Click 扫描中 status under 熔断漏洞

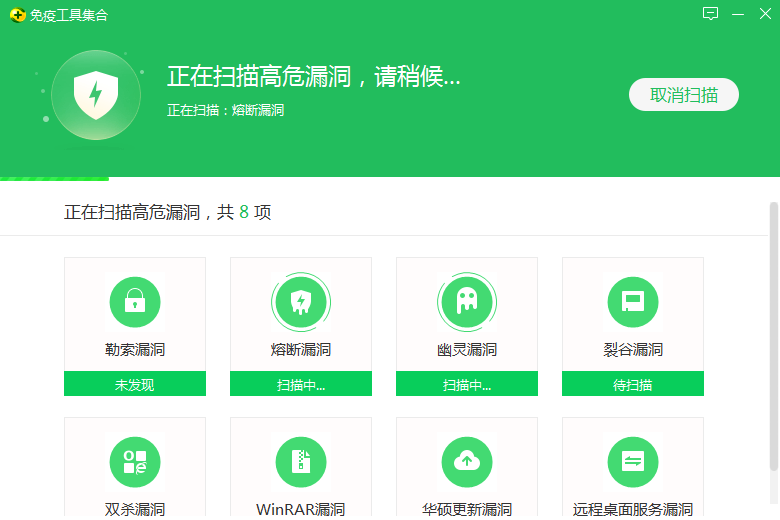[x=301, y=384]
